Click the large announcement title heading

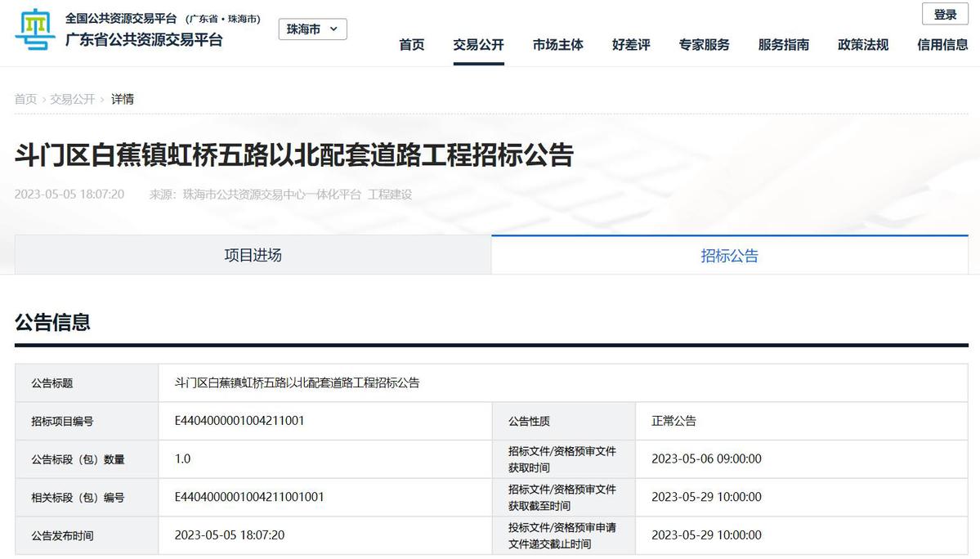(293, 155)
